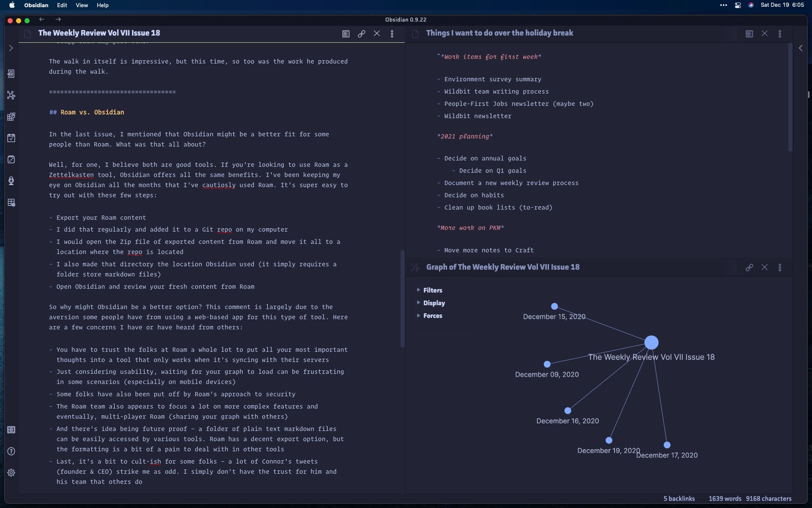Viewport: 812px width, 508px height.
Task: Click the link icon in the Graph pane header
Action: click(x=749, y=268)
